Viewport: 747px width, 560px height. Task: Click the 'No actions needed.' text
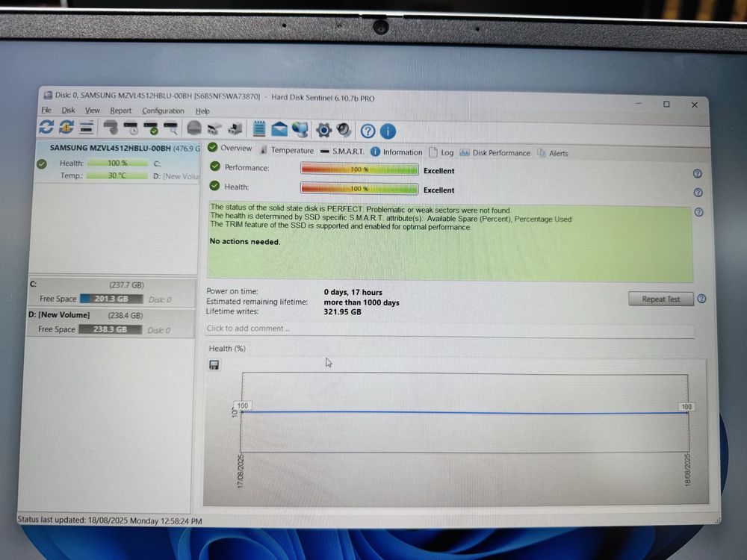click(245, 241)
